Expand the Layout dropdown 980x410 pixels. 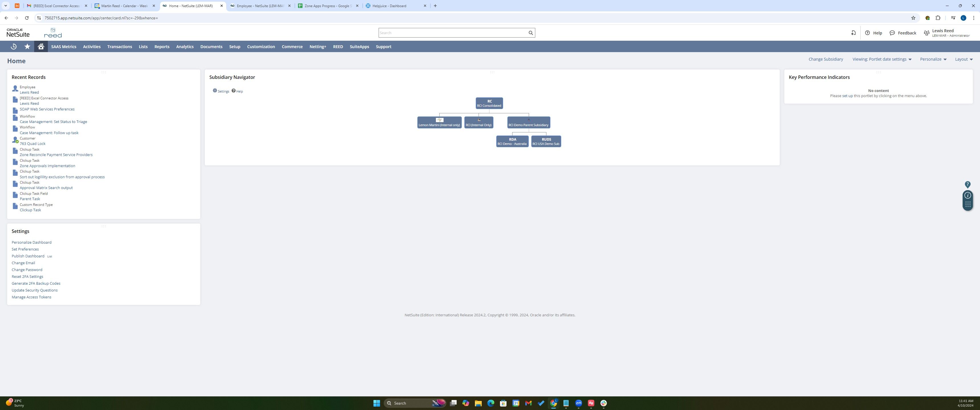pos(963,59)
